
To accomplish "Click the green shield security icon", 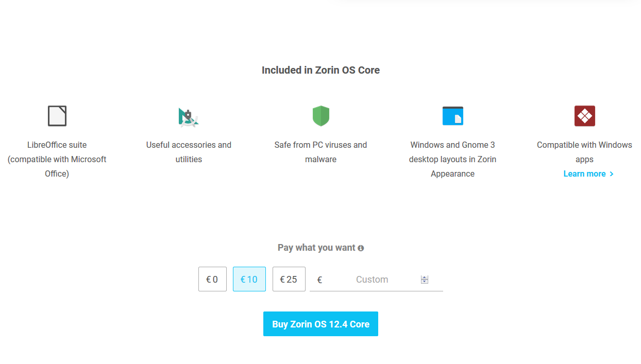I will (x=321, y=116).
